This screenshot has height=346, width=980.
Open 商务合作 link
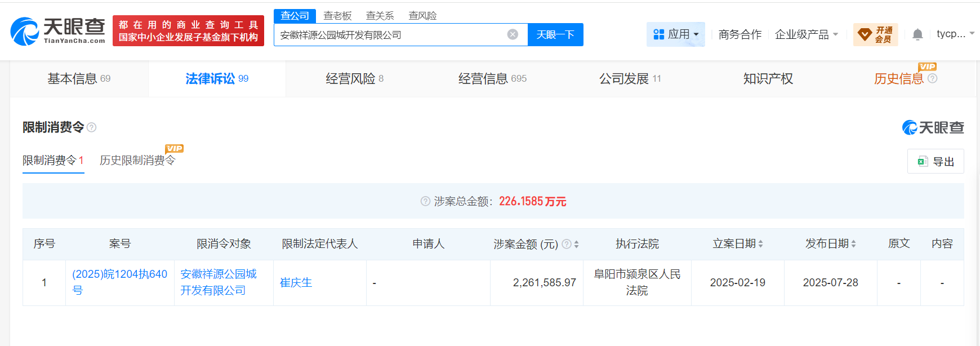(x=740, y=34)
